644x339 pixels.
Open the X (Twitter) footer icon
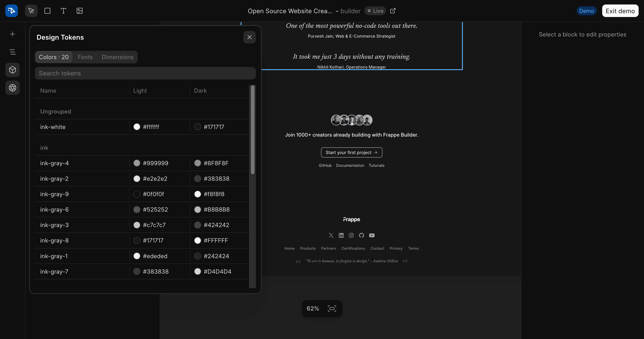[331, 235]
